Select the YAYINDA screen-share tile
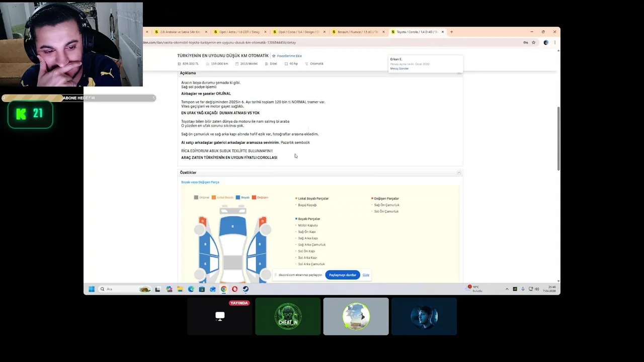 click(220, 316)
